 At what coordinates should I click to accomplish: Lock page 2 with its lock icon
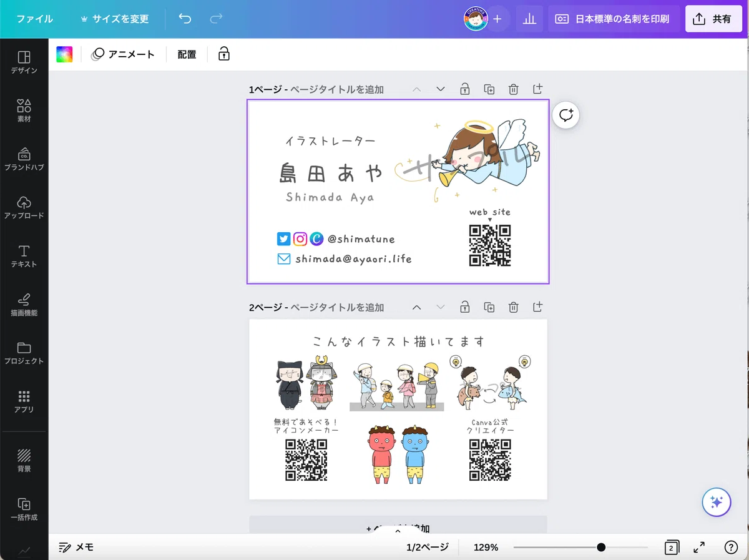[465, 307]
